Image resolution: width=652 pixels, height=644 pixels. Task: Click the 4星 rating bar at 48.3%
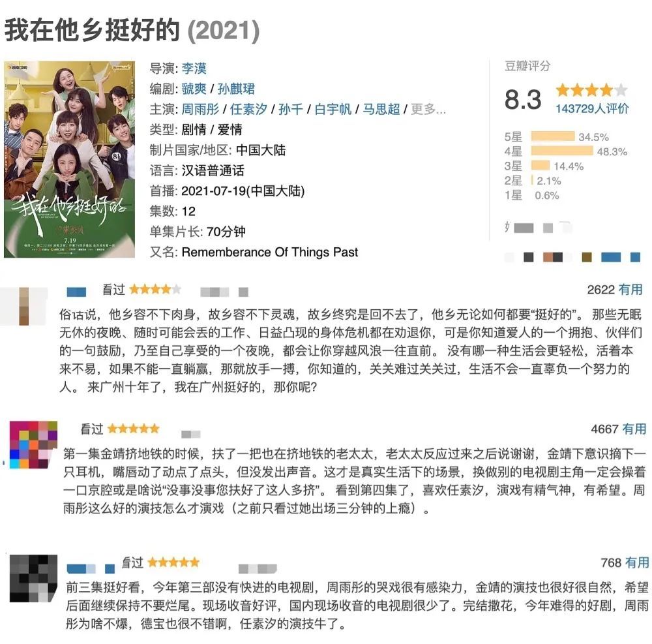point(561,151)
